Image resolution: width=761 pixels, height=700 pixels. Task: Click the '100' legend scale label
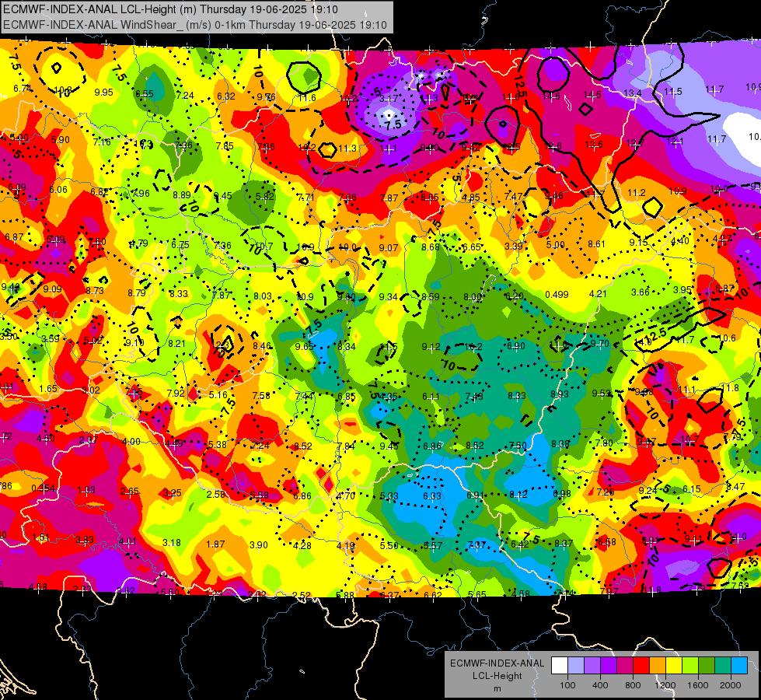coord(567,685)
